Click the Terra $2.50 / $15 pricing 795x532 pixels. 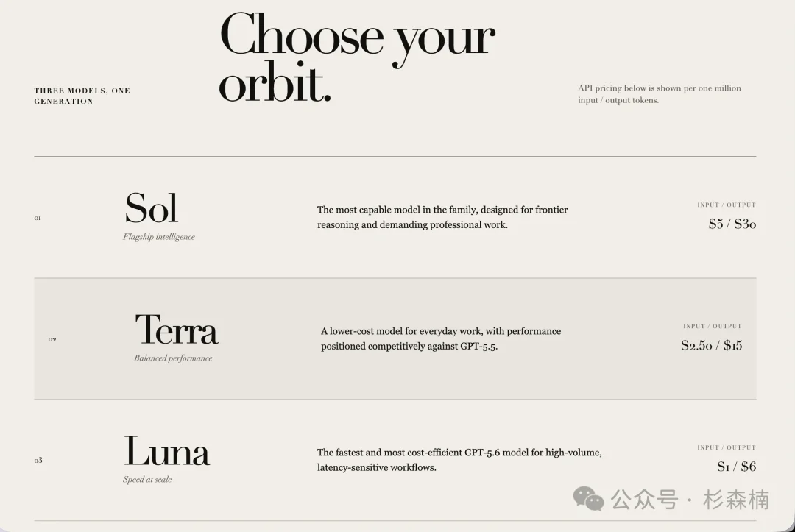pyautogui.click(x=711, y=346)
